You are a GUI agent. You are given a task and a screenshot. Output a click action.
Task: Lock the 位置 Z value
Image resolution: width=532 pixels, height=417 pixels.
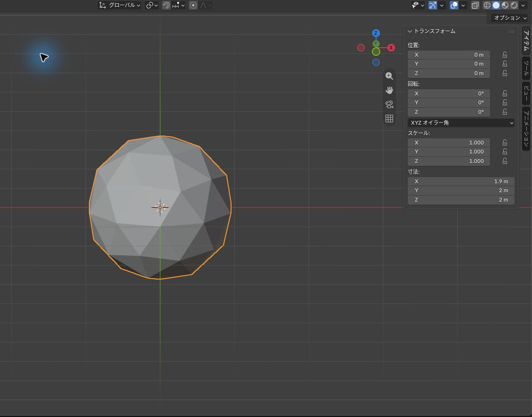click(x=505, y=73)
